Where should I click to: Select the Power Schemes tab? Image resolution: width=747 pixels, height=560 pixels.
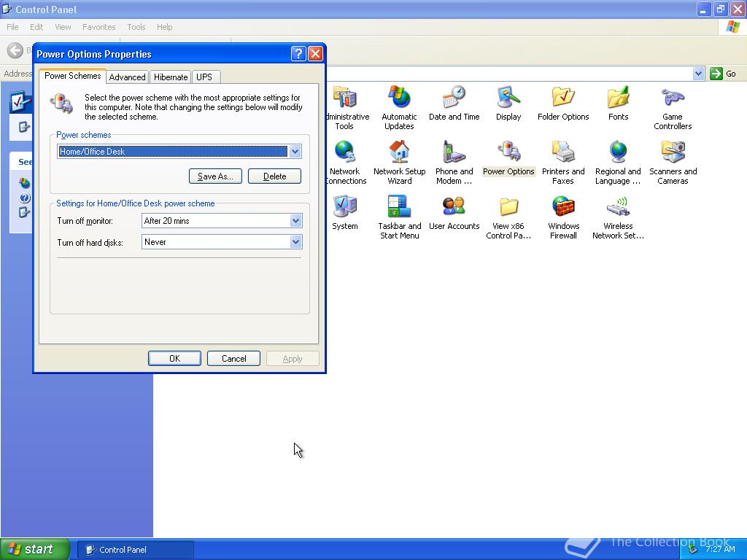click(x=72, y=76)
